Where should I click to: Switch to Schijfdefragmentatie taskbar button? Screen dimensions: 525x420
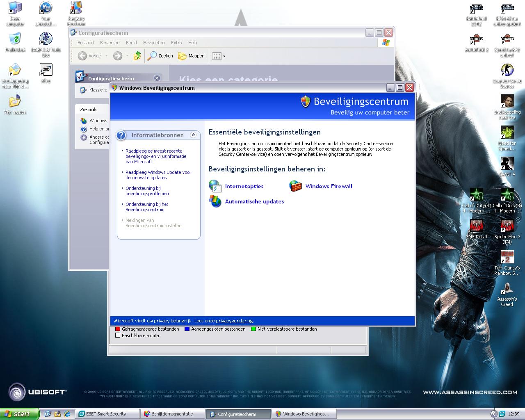[x=173, y=414]
